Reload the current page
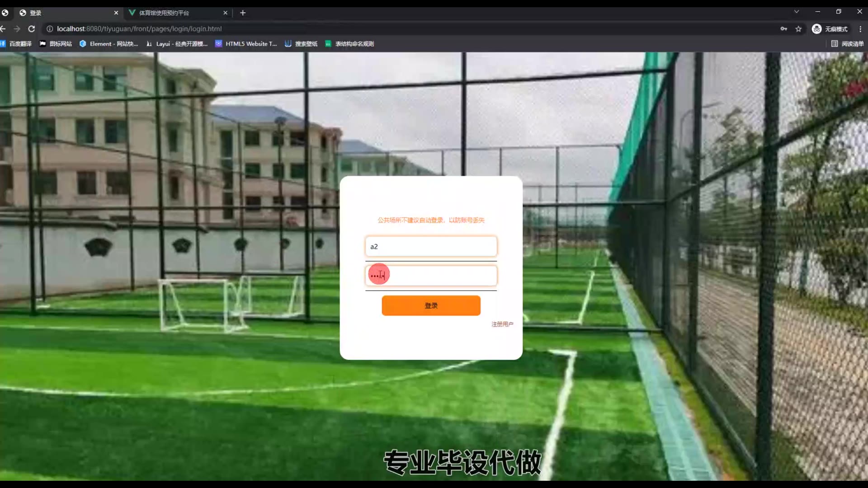Viewport: 868px width, 488px height. point(31,29)
